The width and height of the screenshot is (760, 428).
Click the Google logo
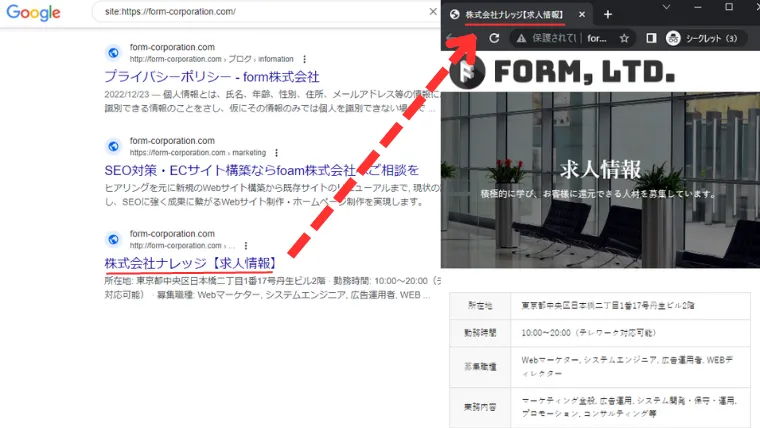[x=34, y=13]
